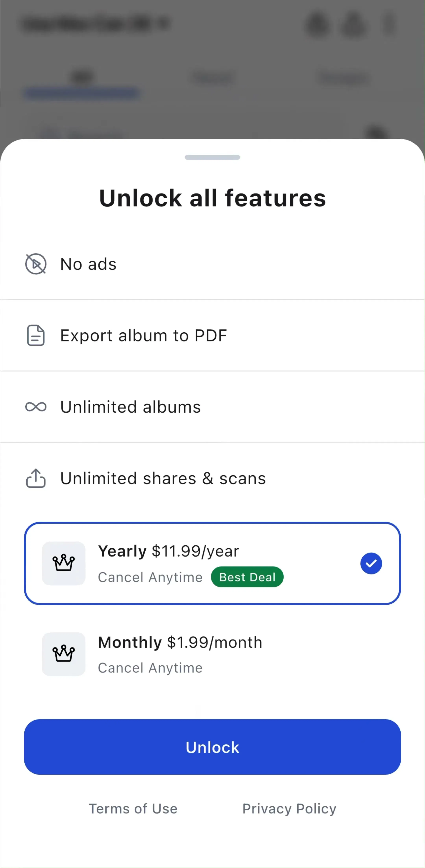
Task: Select the Yearly $11.99/year plan
Action: [212, 563]
